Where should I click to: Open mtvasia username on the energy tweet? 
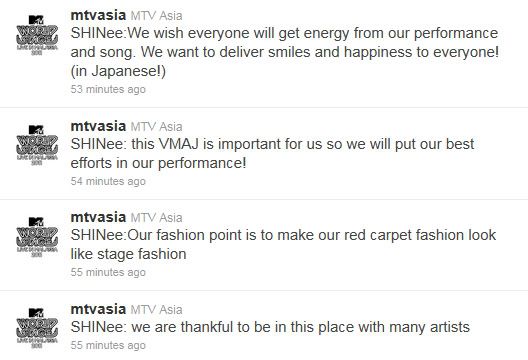click(98, 15)
